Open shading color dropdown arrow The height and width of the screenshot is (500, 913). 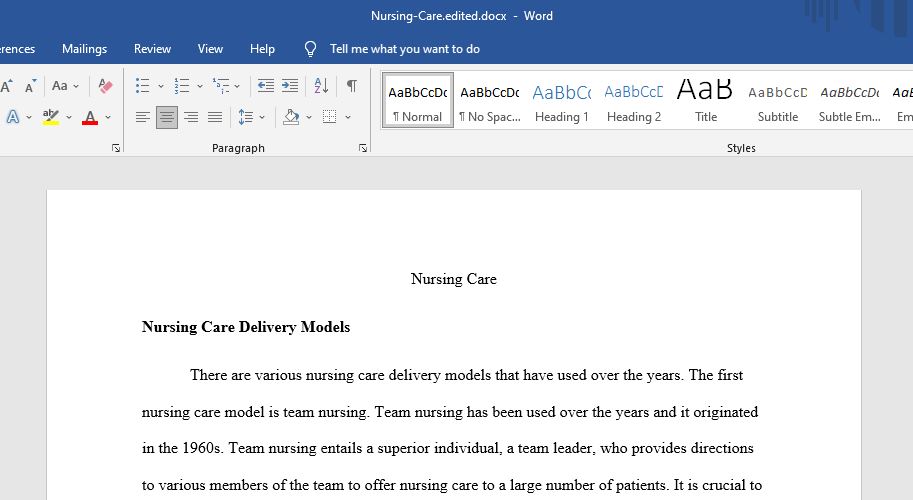309,118
